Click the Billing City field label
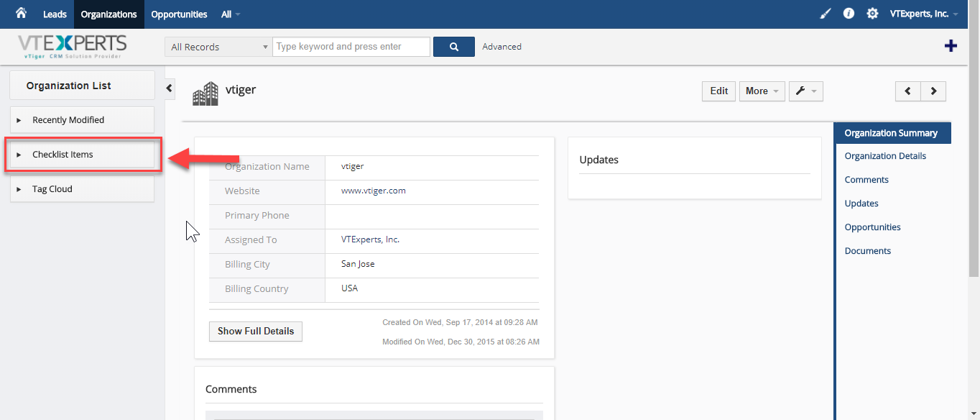Viewport: 980px width, 420px height. [247, 264]
